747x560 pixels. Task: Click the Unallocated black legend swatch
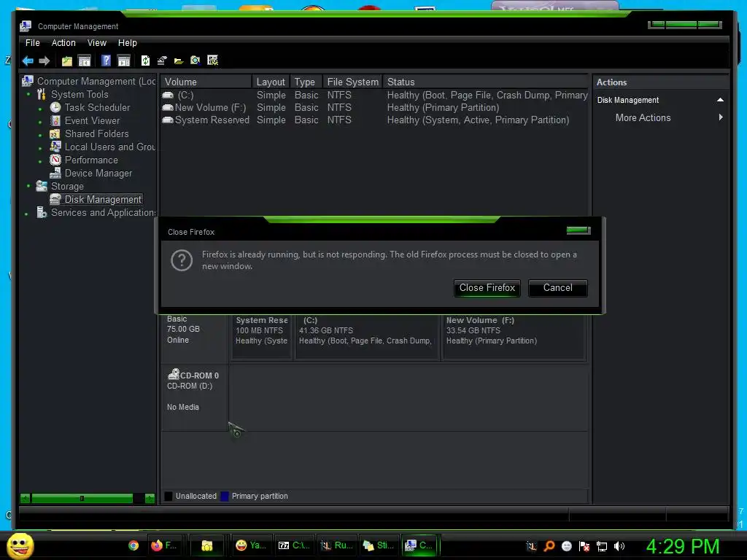point(169,496)
